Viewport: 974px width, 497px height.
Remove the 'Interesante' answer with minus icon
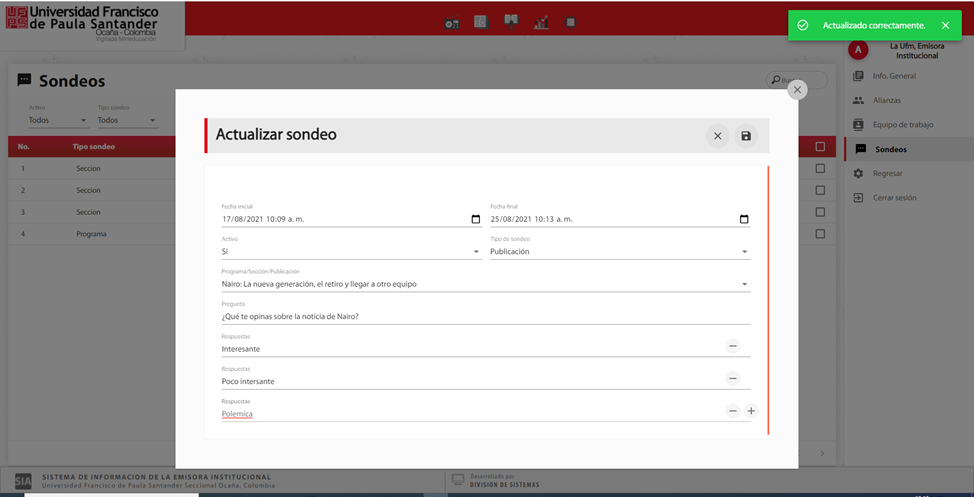point(733,346)
